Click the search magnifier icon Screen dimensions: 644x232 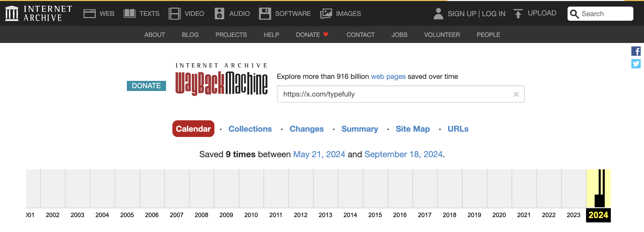(x=575, y=14)
